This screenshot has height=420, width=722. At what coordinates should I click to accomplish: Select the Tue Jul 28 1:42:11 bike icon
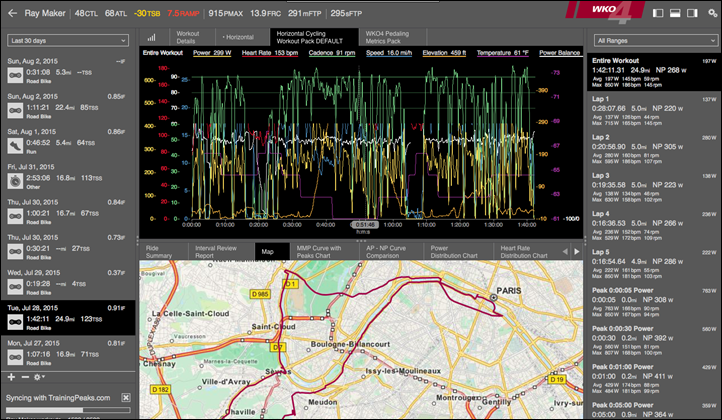tap(15, 322)
